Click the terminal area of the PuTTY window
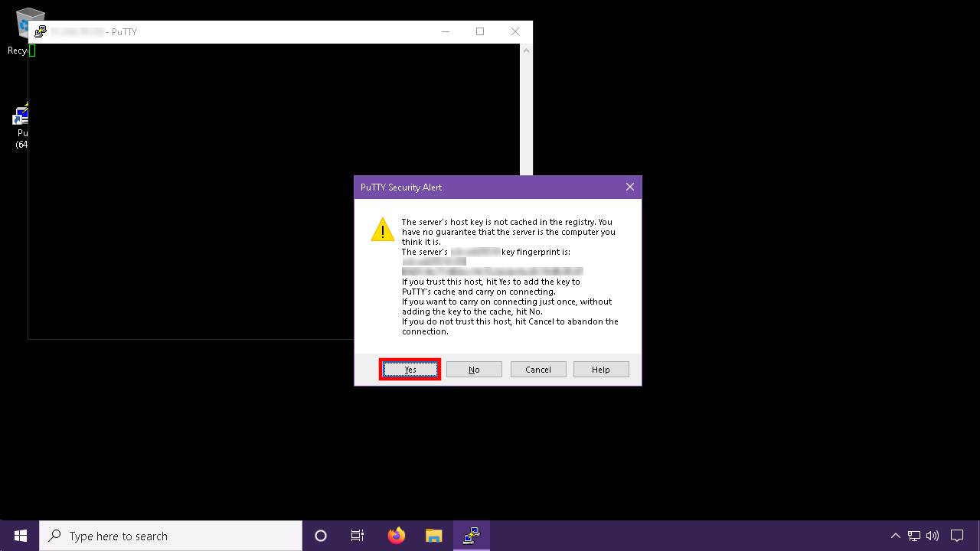980x551 pixels. pos(273,191)
